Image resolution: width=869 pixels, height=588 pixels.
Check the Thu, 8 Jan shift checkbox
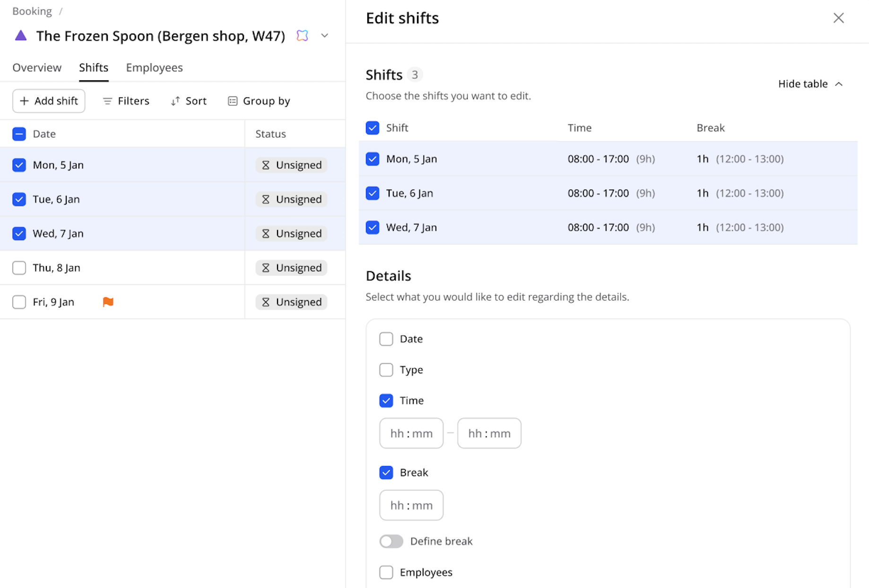tap(19, 268)
